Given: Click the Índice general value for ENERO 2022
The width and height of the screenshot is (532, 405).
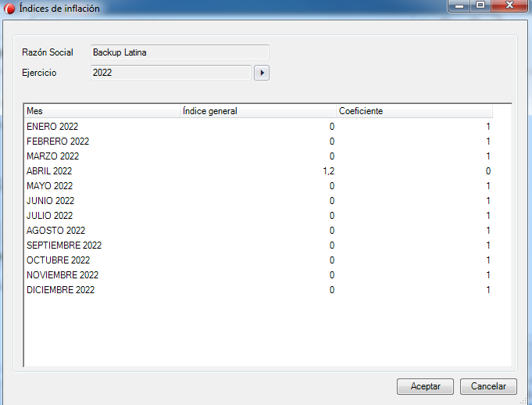Looking at the screenshot, I should pyautogui.click(x=332, y=127).
